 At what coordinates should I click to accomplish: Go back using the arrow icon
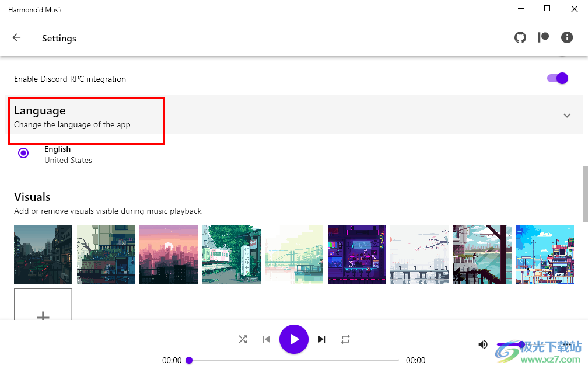16,37
